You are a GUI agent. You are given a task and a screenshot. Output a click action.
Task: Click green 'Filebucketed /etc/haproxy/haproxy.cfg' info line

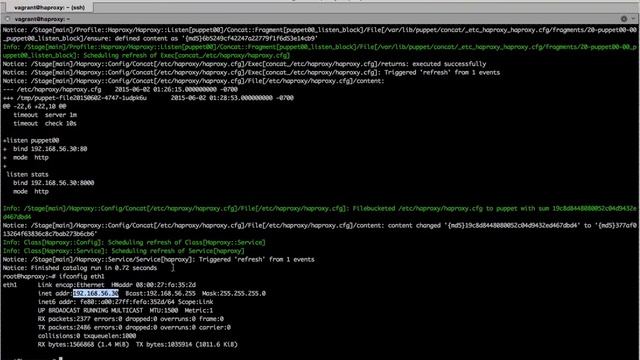click(x=320, y=212)
